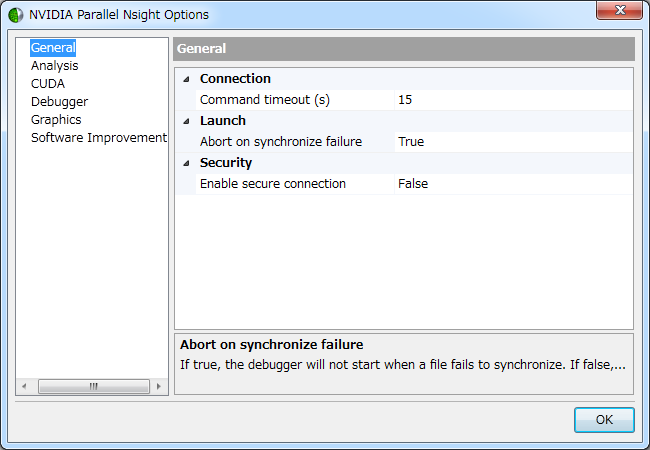The height and width of the screenshot is (450, 650).
Task: Open the Analysis options page
Action: pyautogui.click(x=54, y=65)
